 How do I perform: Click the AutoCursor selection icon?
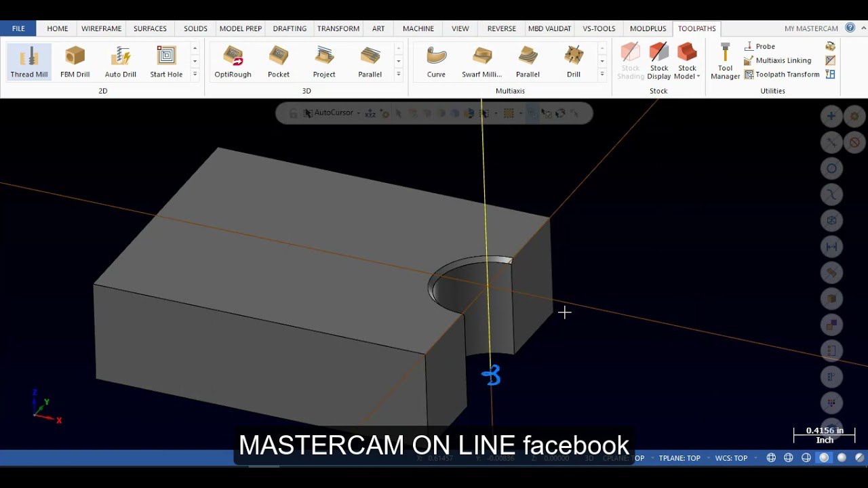tap(309, 113)
